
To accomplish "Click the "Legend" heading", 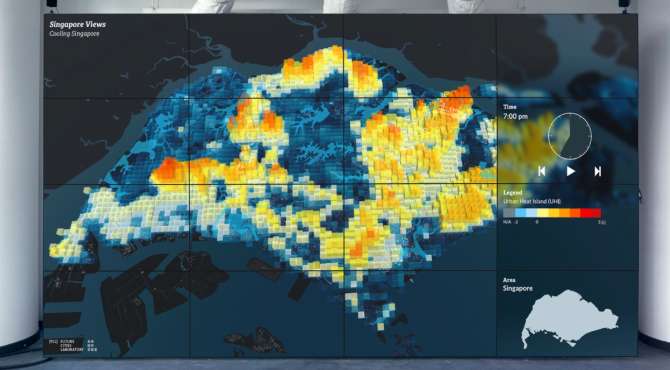I will point(513,193).
